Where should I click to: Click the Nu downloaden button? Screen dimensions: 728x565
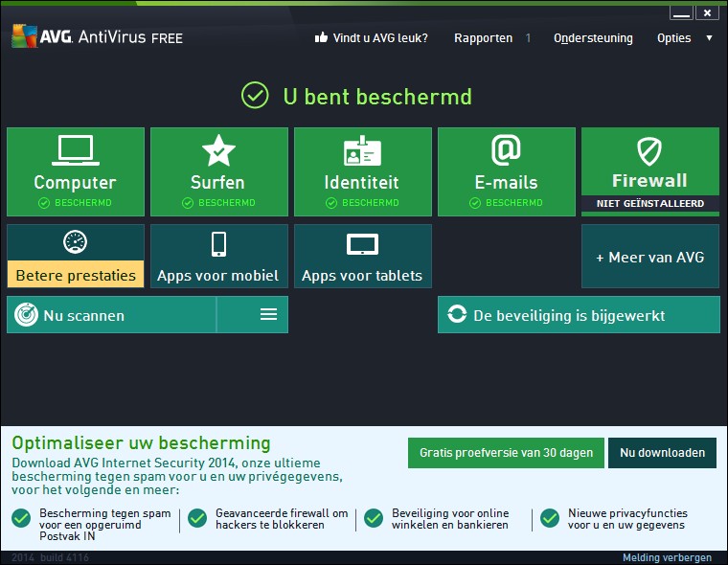coord(662,453)
